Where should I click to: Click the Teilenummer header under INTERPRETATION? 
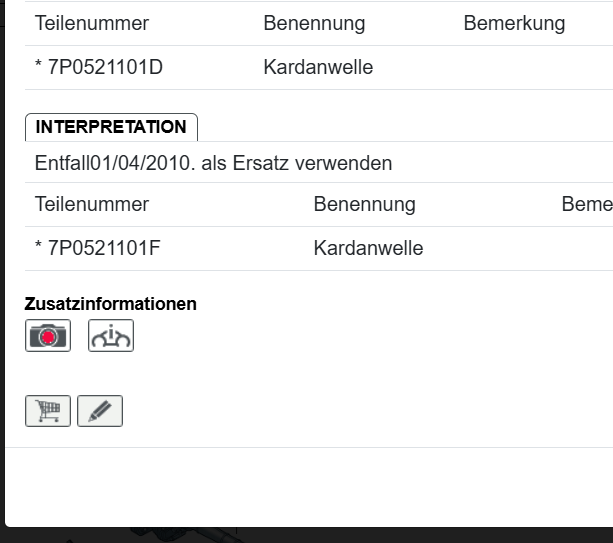pos(92,204)
